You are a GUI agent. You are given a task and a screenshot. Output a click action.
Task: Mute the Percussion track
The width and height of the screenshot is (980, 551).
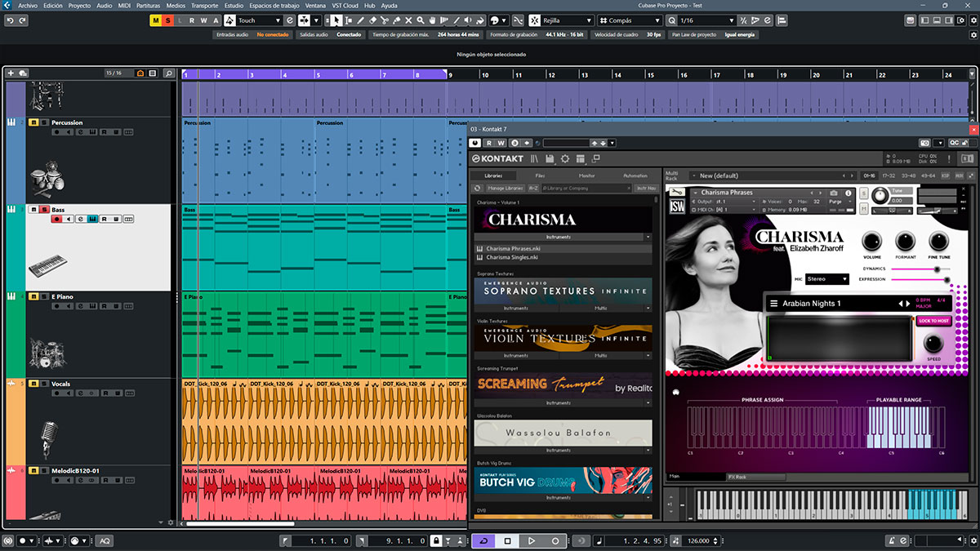(33, 122)
